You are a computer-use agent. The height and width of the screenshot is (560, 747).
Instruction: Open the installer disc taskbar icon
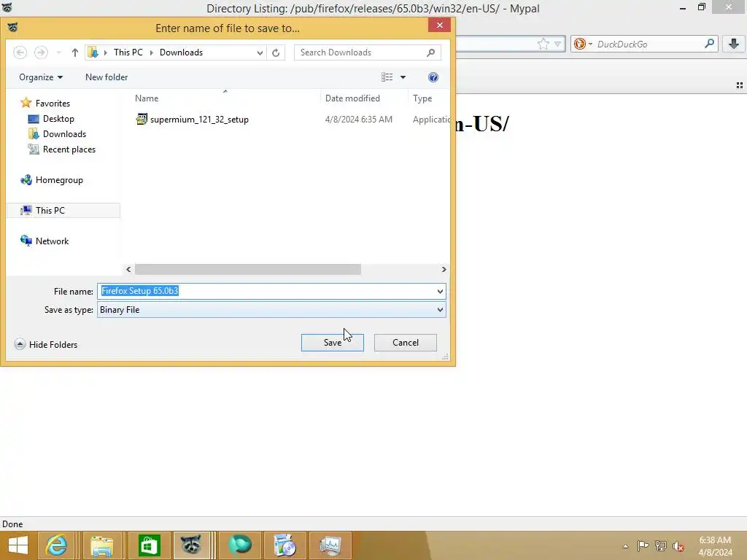click(x=285, y=545)
